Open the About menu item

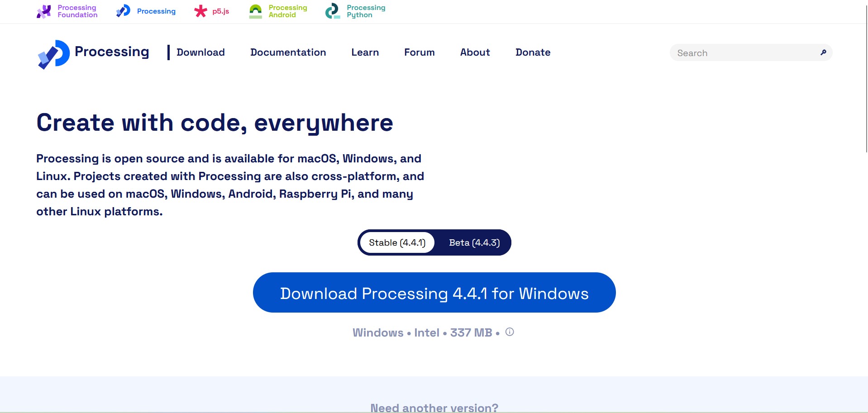(x=475, y=52)
